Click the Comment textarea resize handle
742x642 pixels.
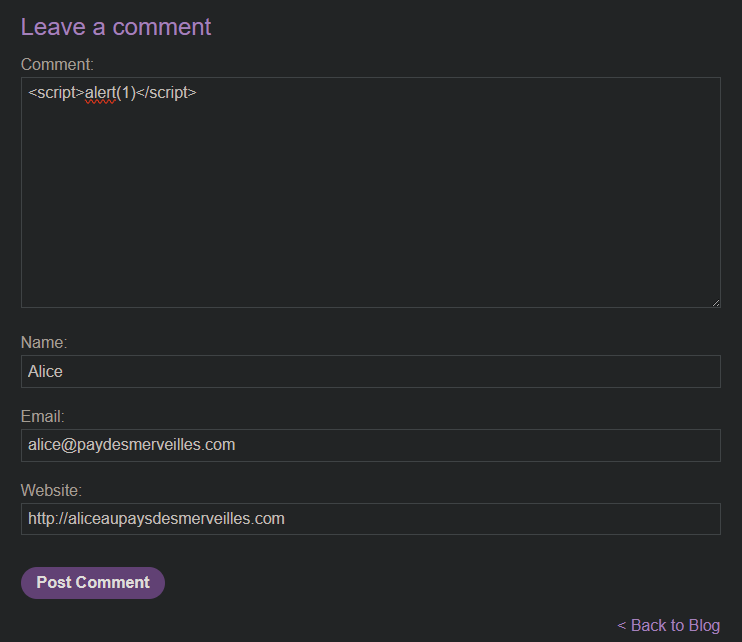[x=715, y=302]
